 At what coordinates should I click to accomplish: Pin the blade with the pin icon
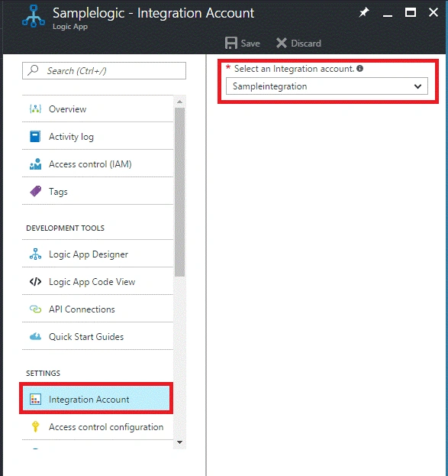tap(364, 12)
